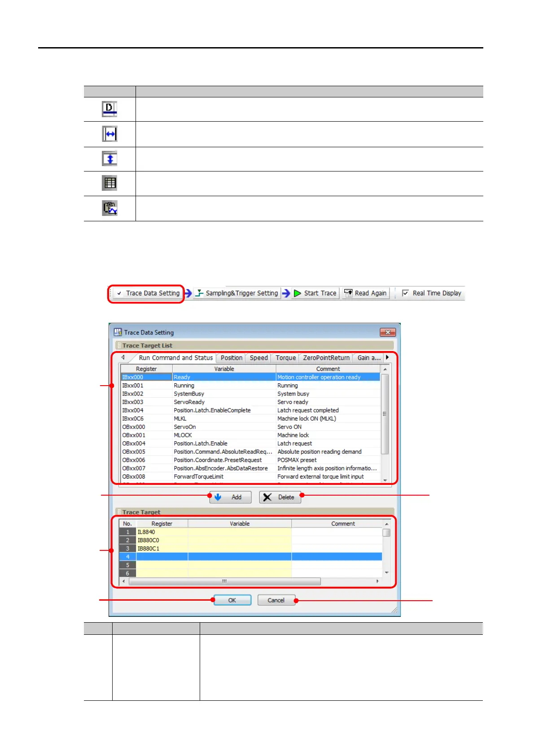
Task: Open Trace Data Setting from toolbar
Action: click(148, 293)
